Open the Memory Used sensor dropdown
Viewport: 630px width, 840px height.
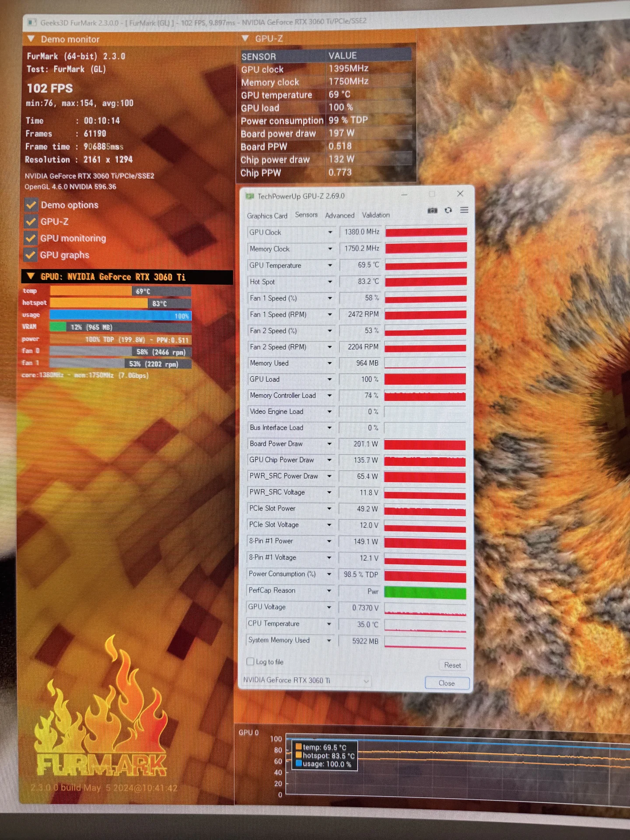(330, 363)
